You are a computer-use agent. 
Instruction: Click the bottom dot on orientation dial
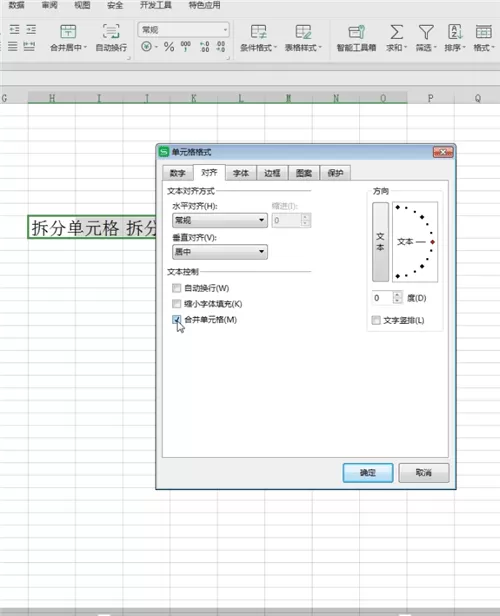point(397,276)
